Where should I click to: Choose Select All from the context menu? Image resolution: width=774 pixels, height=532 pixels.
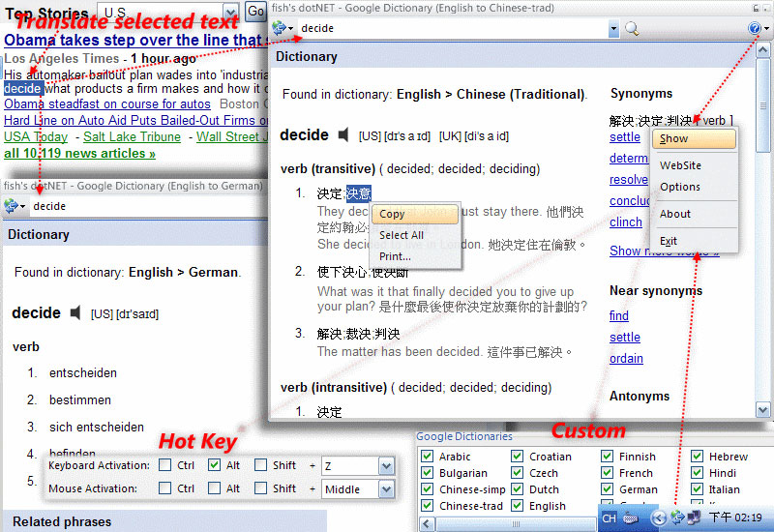click(415, 235)
